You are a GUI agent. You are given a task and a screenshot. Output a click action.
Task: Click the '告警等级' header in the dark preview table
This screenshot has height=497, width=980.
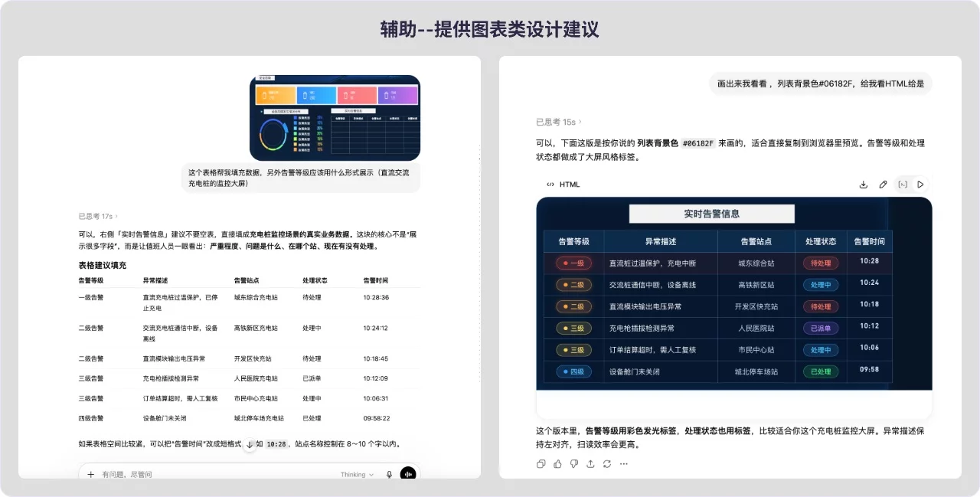[573, 241]
